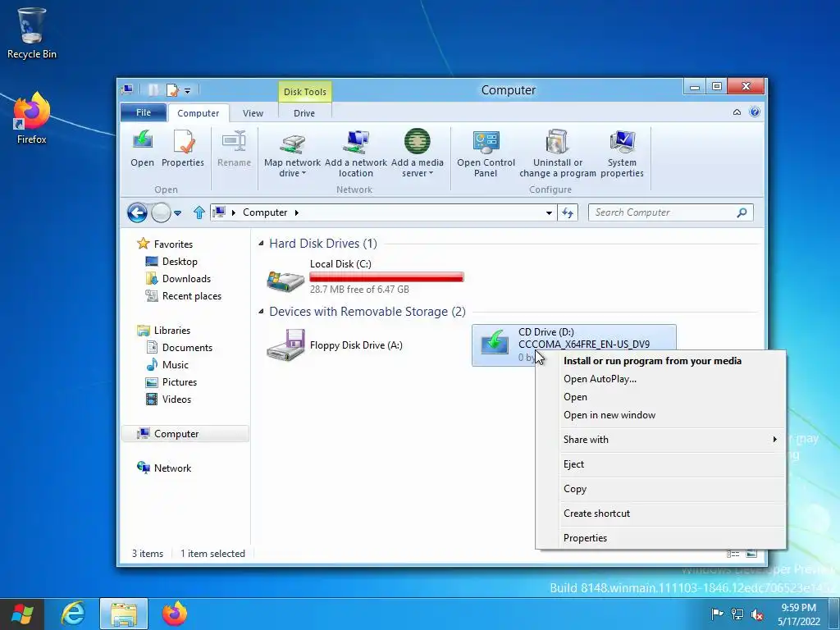Select Pictures library
Viewport: 840px width, 630px height.
(171, 382)
